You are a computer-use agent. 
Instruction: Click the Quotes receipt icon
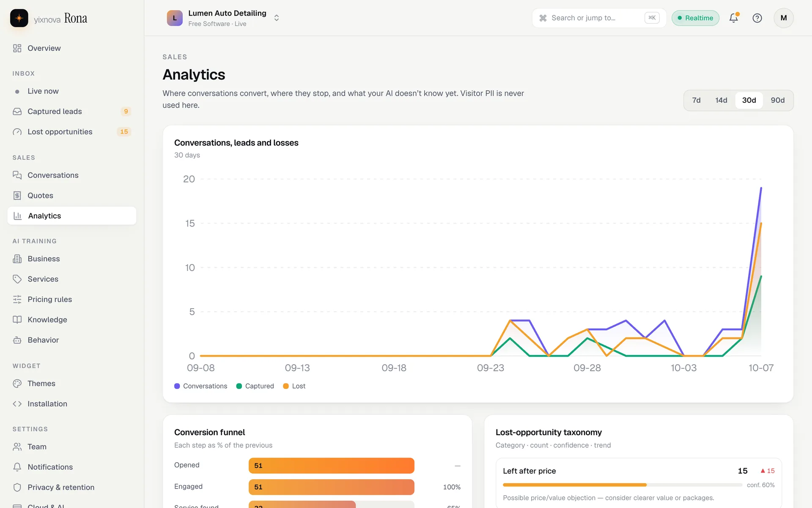[17, 196]
